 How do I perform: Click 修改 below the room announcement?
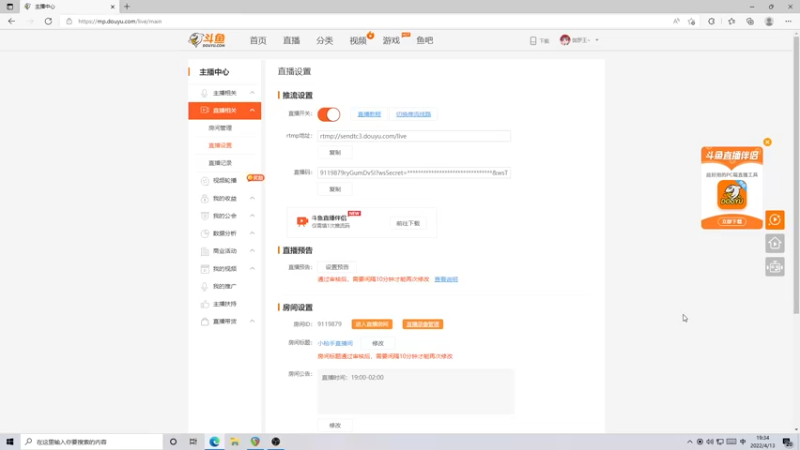click(x=335, y=425)
